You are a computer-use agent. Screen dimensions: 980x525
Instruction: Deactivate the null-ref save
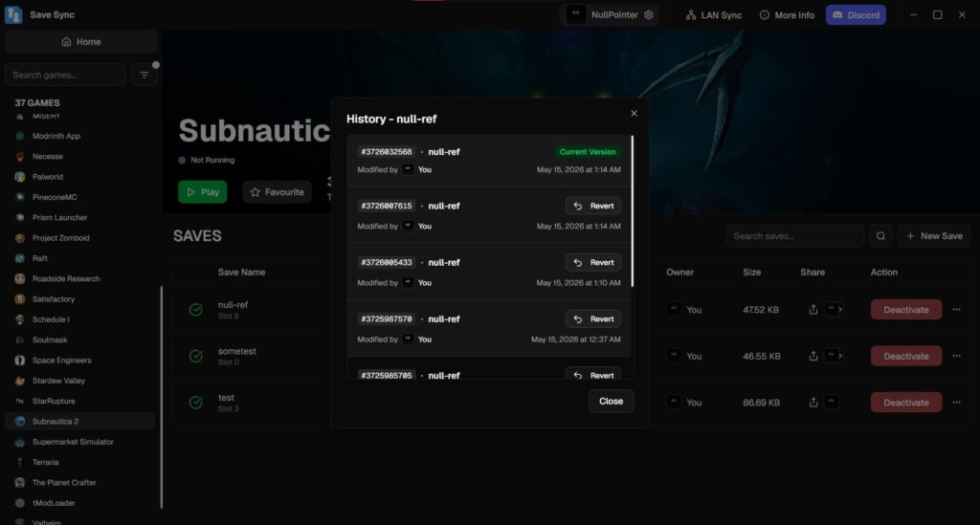click(905, 310)
